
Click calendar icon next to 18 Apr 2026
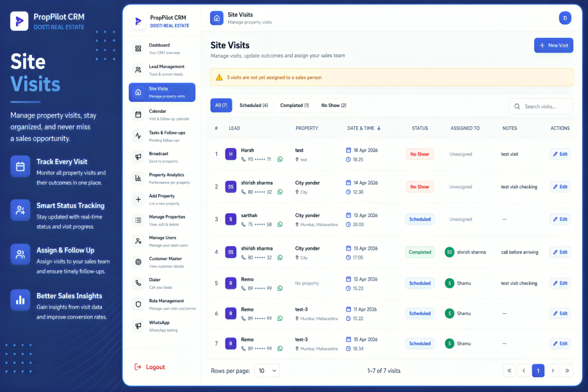coord(348,150)
